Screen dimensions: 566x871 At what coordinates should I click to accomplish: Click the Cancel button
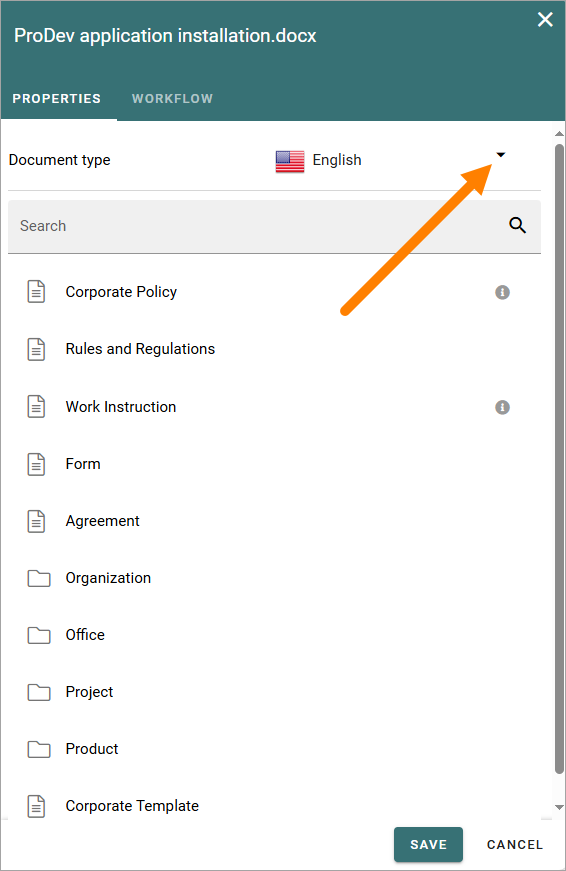[x=515, y=844]
